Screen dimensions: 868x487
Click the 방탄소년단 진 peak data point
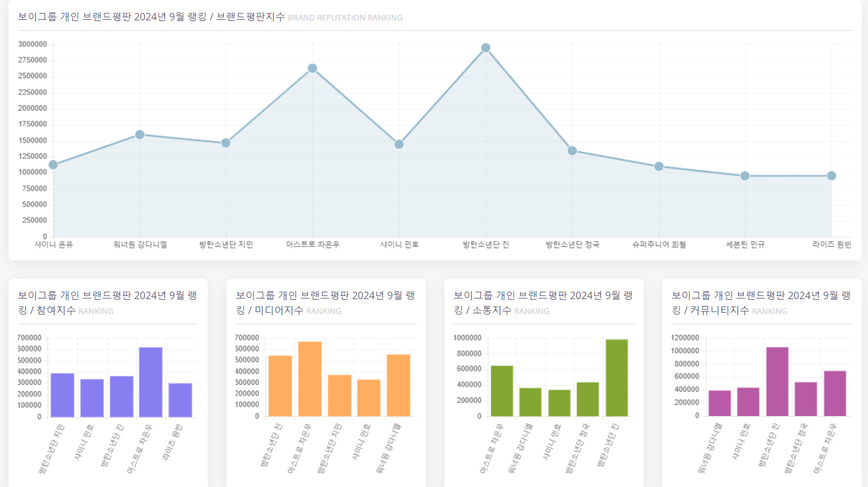pos(485,48)
